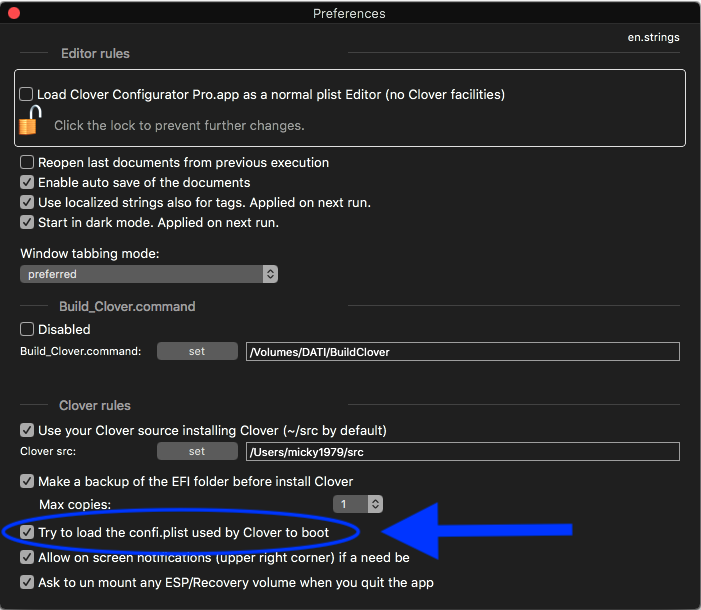Uncheck Make a backup of the EFI folder
Screen dimensions: 701x610
point(27,482)
